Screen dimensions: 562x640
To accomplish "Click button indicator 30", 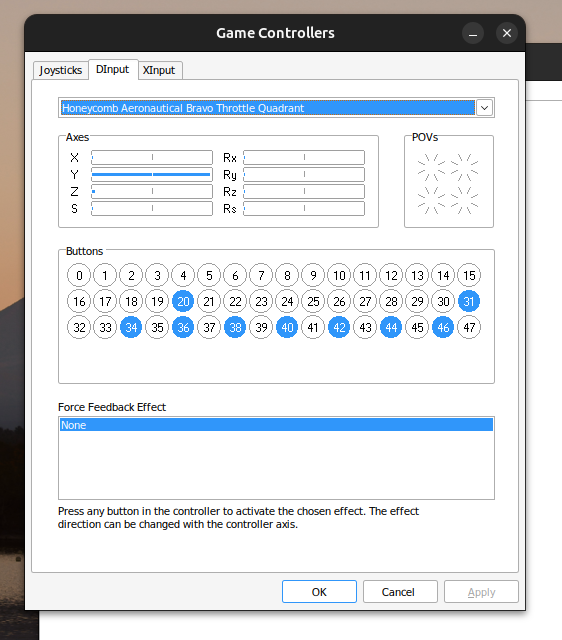I will (443, 302).
